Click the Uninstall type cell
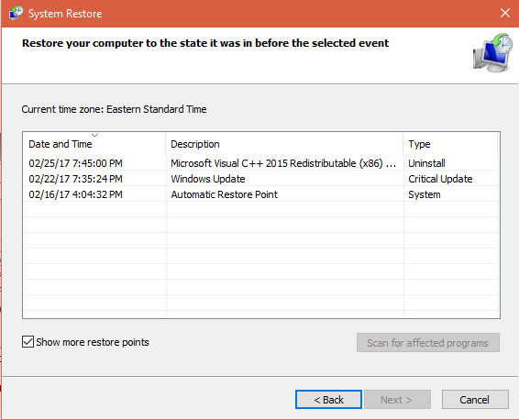519x420 pixels. (426, 163)
